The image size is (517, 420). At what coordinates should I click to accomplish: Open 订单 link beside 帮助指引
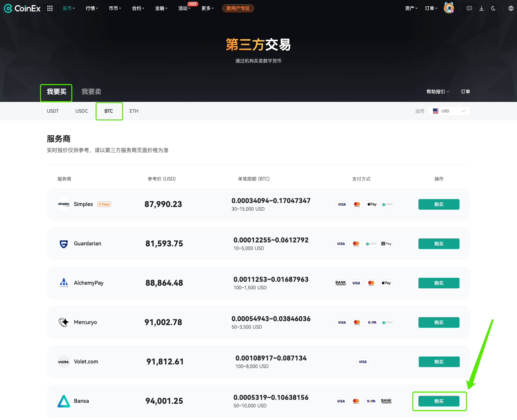(465, 92)
